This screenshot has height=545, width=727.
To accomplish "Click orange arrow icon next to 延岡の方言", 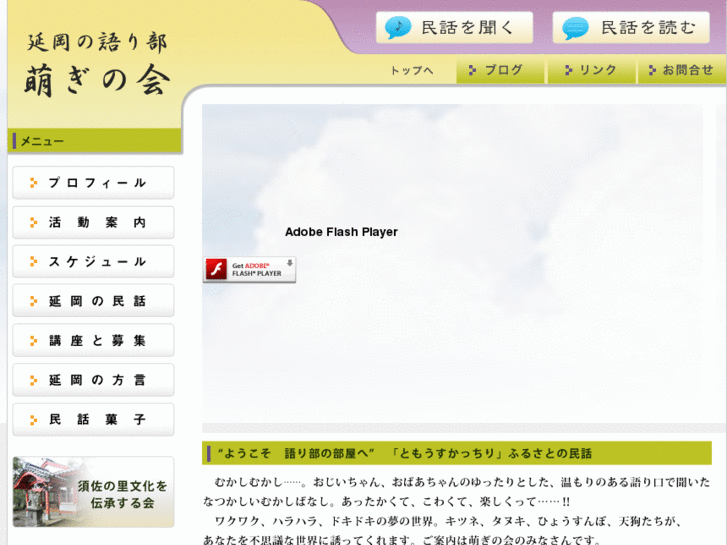I will 33,380.
